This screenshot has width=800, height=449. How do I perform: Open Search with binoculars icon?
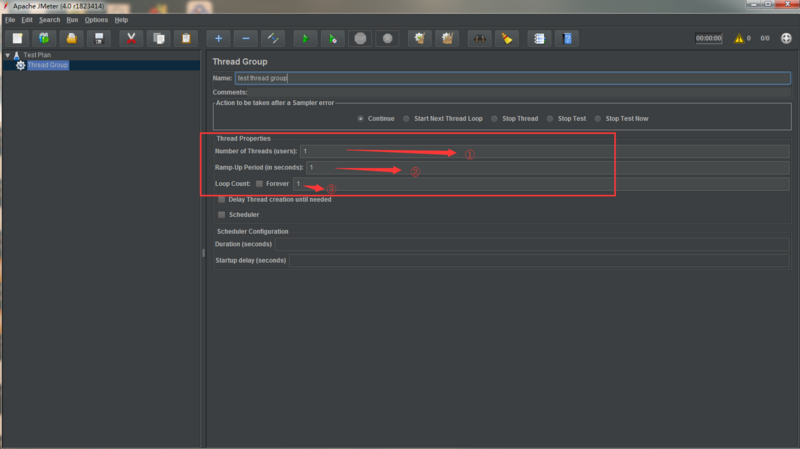pyautogui.click(x=480, y=38)
